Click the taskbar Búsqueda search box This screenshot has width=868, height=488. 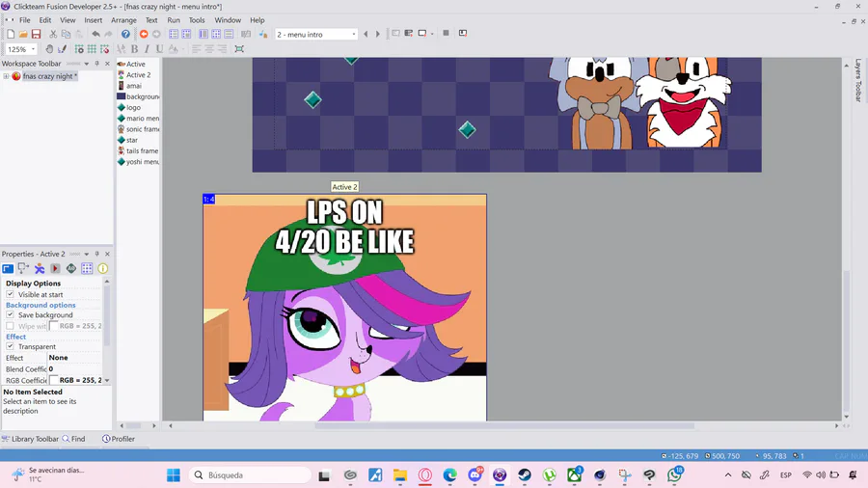(250, 475)
